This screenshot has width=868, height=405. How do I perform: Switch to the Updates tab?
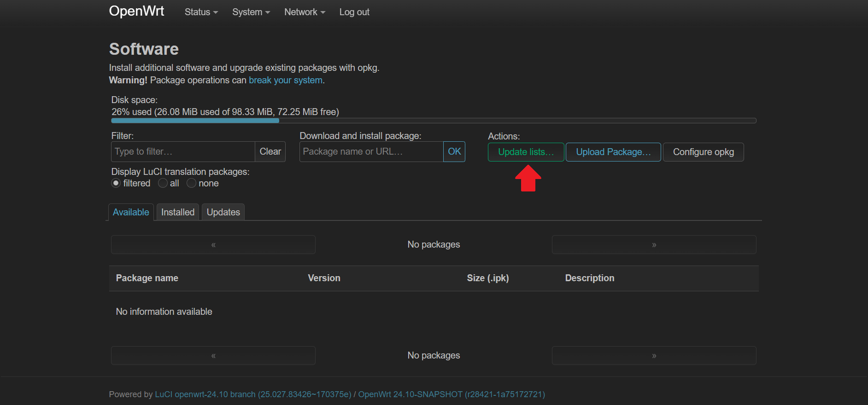pos(223,212)
